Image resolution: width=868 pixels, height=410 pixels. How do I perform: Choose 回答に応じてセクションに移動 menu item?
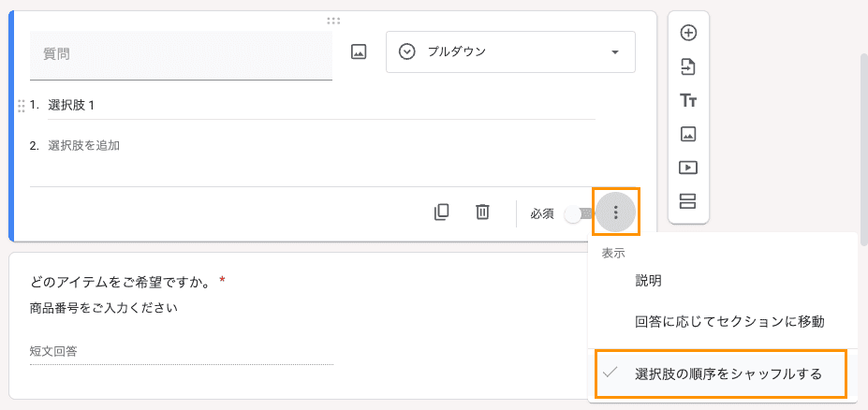[x=729, y=321]
